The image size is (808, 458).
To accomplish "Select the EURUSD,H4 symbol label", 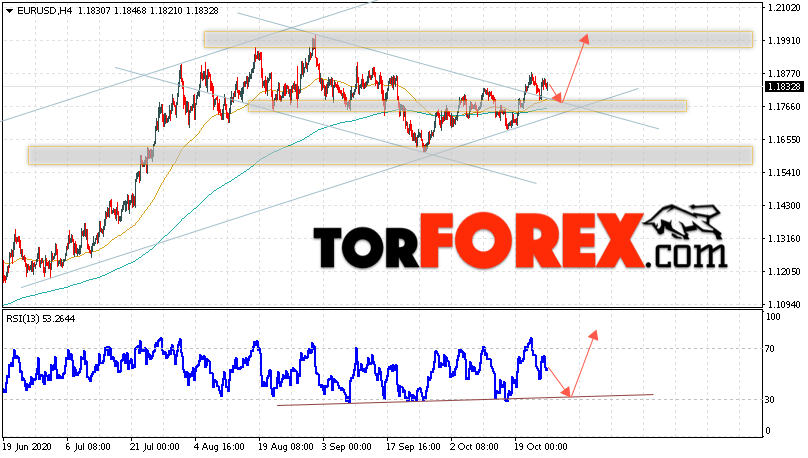I will pyautogui.click(x=44, y=10).
